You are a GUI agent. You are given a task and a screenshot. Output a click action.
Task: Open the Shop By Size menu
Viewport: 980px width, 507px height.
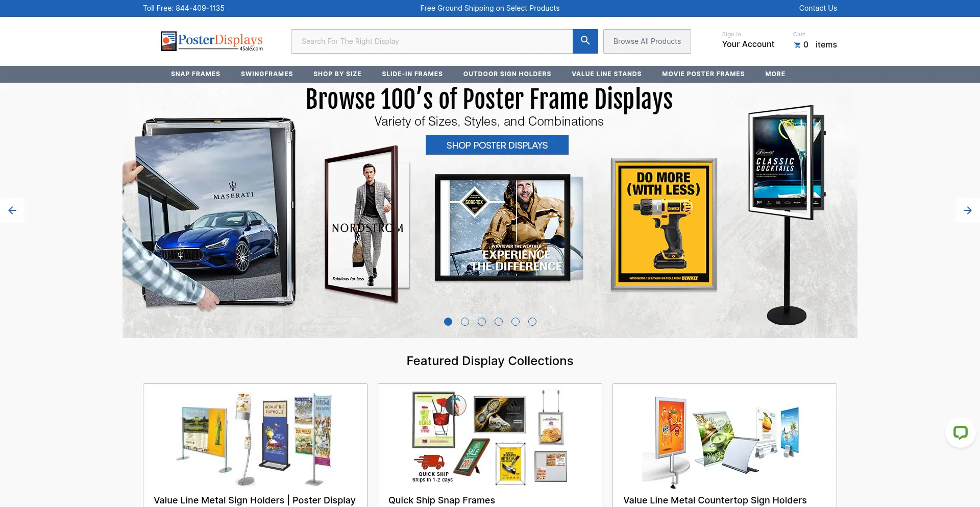pos(337,74)
